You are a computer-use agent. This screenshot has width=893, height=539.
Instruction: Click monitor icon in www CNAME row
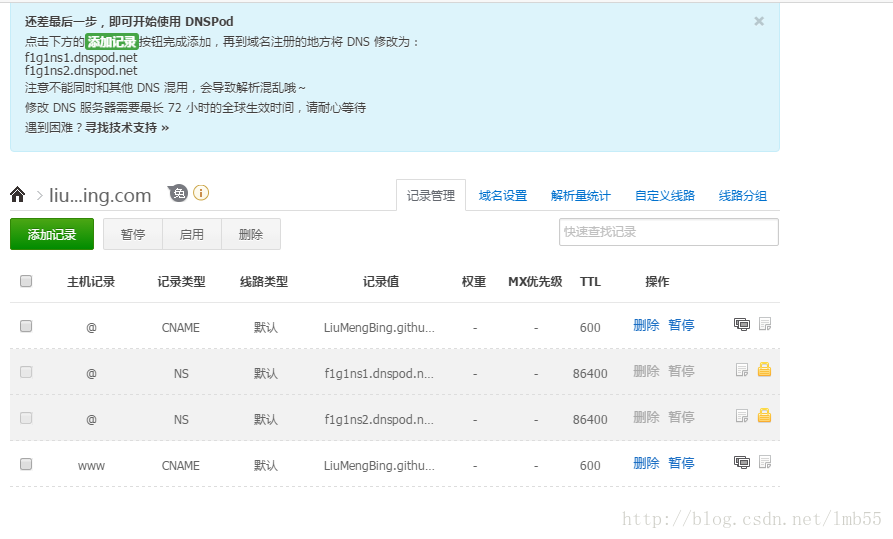coord(742,462)
